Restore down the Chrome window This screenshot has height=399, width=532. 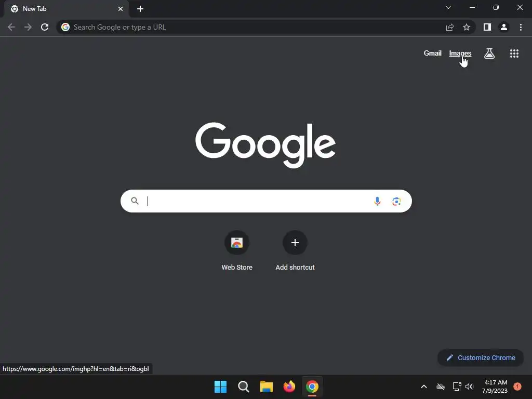[496, 7]
